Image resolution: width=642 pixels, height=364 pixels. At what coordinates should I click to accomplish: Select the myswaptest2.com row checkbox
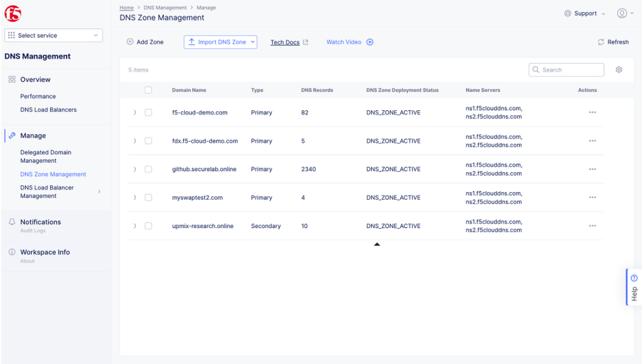click(x=148, y=197)
